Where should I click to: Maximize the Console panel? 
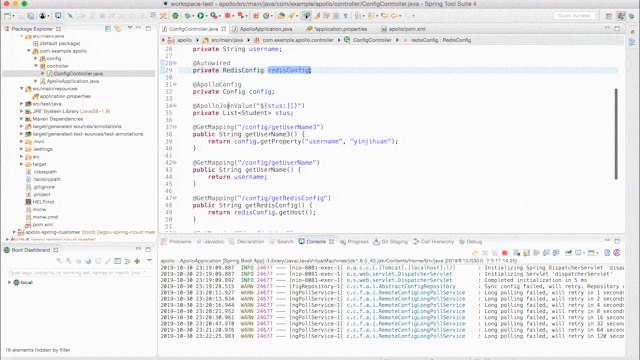pyautogui.click(x=617, y=241)
